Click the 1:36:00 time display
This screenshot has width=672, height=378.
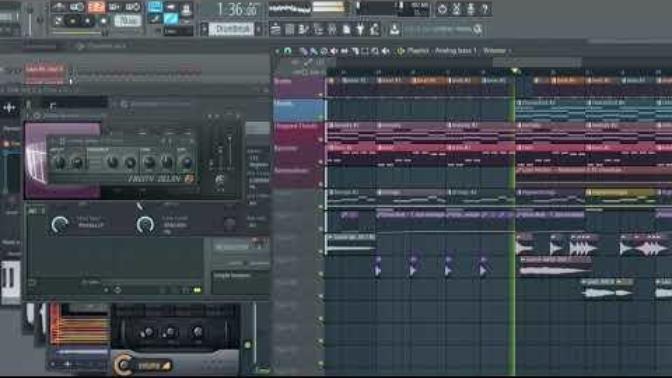236,9
